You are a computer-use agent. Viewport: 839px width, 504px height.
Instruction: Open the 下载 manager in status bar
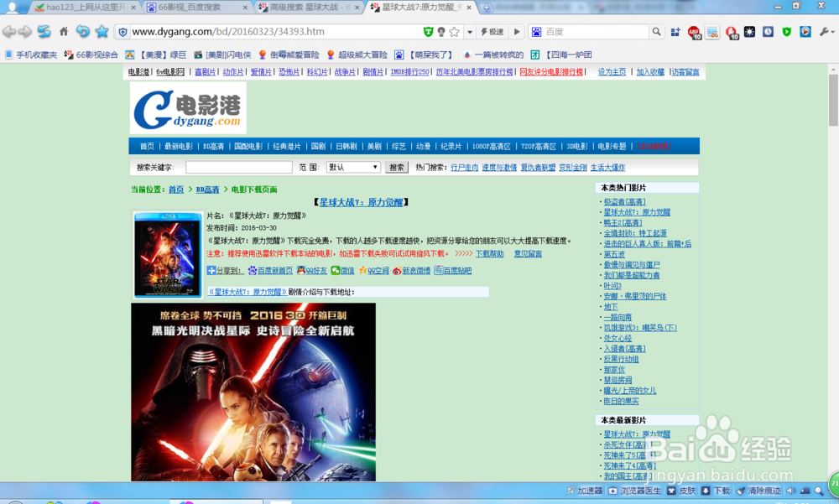point(716,491)
